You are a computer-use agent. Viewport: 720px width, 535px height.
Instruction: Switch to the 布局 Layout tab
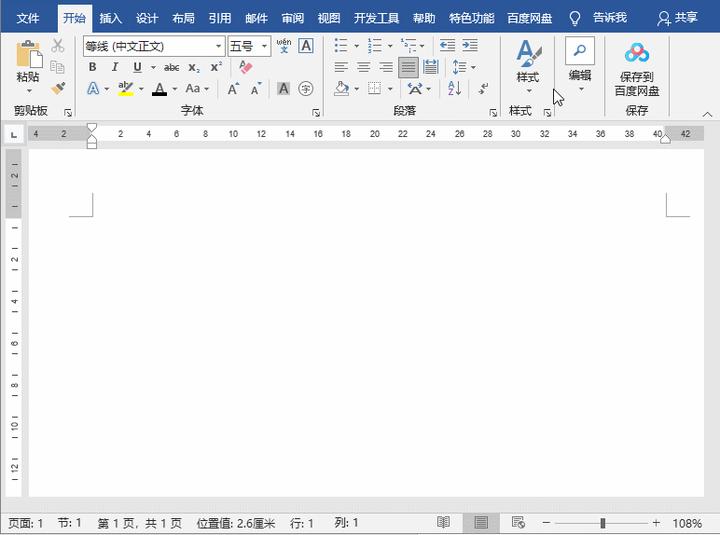pyautogui.click(x=183, y=18)
